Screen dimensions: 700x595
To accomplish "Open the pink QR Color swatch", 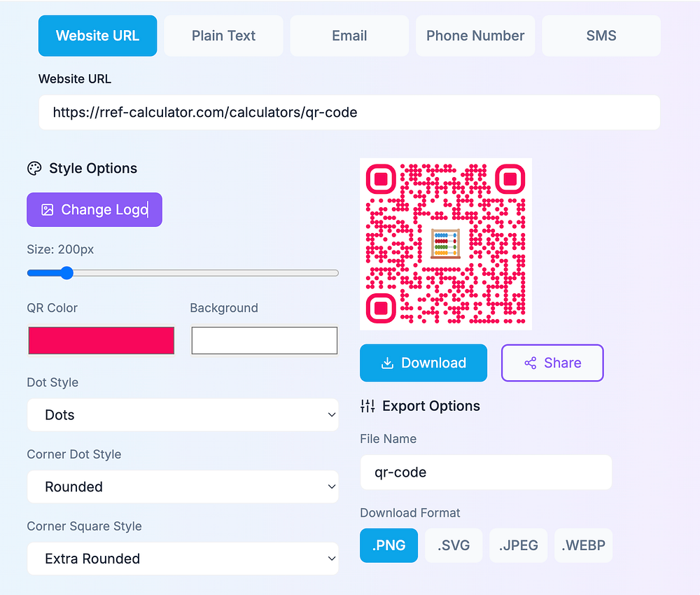I will (101, 341).
